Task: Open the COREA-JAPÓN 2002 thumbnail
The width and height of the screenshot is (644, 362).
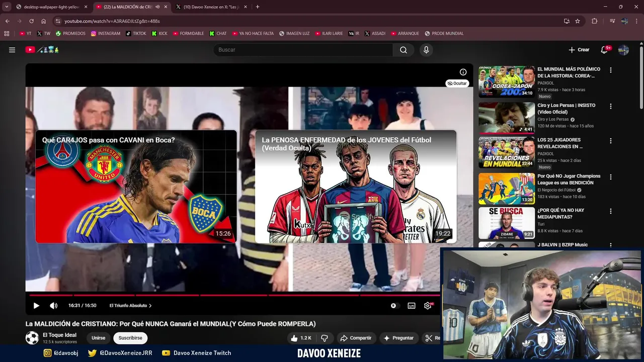Action: pos(507,81)
